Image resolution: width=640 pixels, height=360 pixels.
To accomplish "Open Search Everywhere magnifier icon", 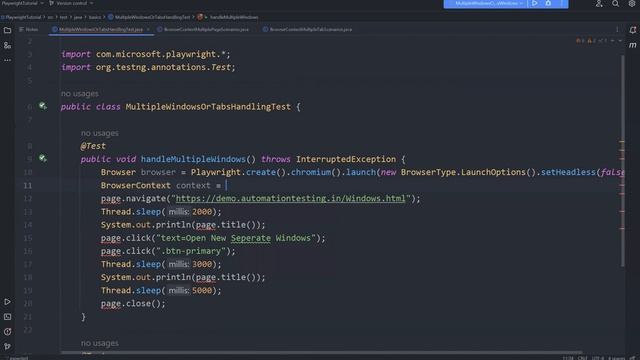I will pos(615,4).
